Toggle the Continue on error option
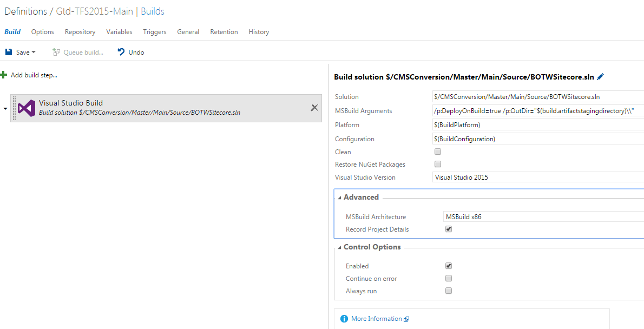644x329 pixels. [x=448, y=278]
